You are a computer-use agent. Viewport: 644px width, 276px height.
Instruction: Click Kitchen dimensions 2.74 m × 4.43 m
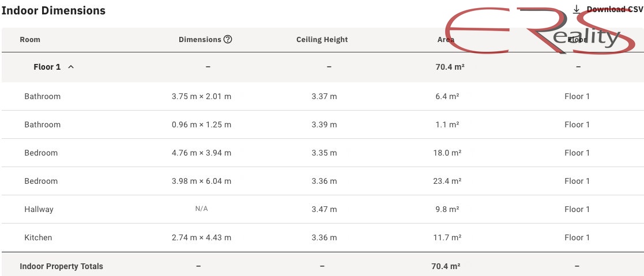pyautogui.click(x=201, y=237)
